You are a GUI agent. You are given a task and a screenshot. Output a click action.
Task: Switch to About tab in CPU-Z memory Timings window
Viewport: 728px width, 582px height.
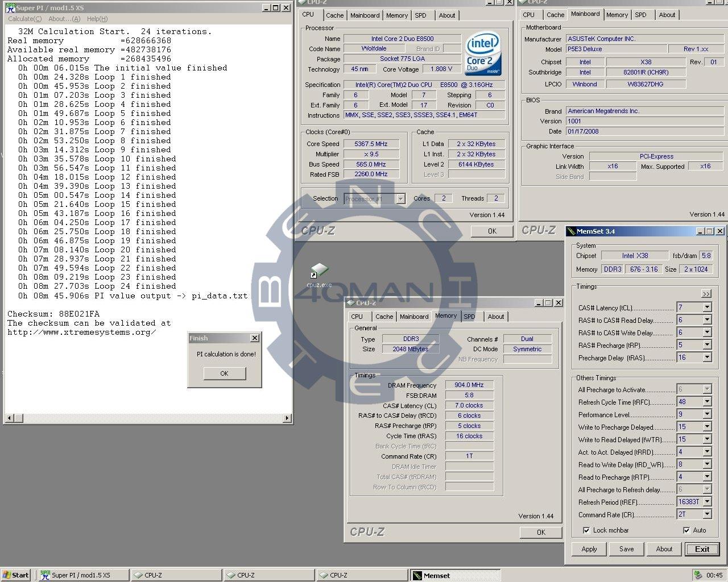coord(495,317)
